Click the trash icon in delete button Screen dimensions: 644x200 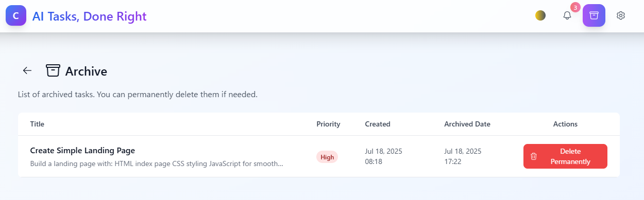click(534, 156)
